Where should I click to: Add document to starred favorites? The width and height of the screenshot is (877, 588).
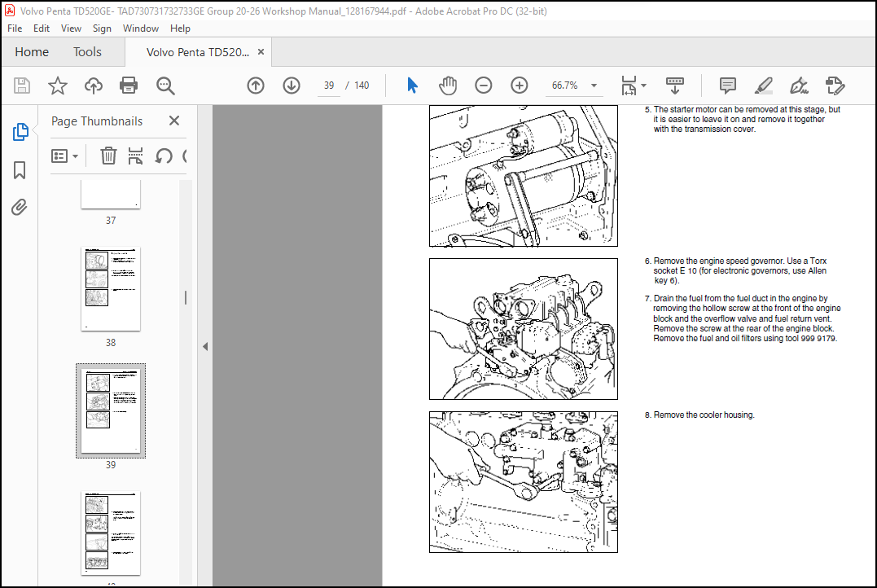click(x=58, y=86)
